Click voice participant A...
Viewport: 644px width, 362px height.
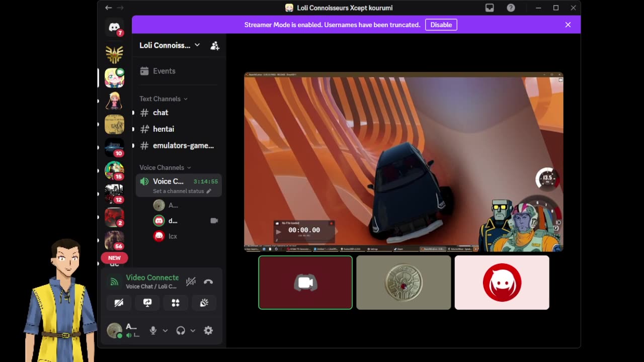[x=186, y=205]
